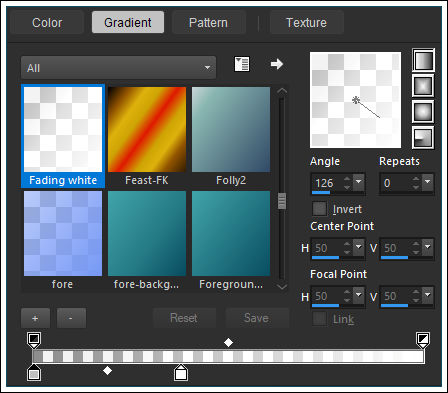Open the Focal Point V dropdown arrow
The image size is (448, 393).
click(428, 295)
